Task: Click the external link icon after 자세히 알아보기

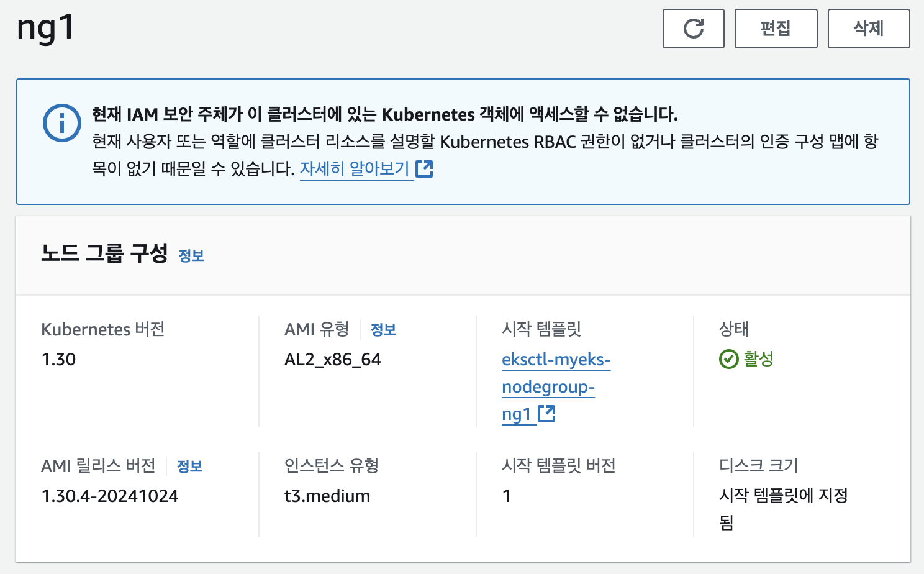Action: point(424,168)
